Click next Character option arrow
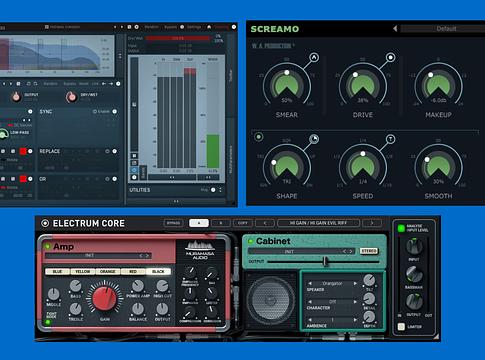485x360 pixels. [355, 302]
